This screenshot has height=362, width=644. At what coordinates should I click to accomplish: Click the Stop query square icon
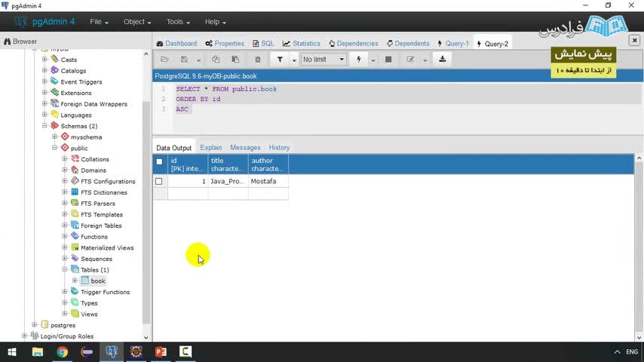click(x=388, y=60)
